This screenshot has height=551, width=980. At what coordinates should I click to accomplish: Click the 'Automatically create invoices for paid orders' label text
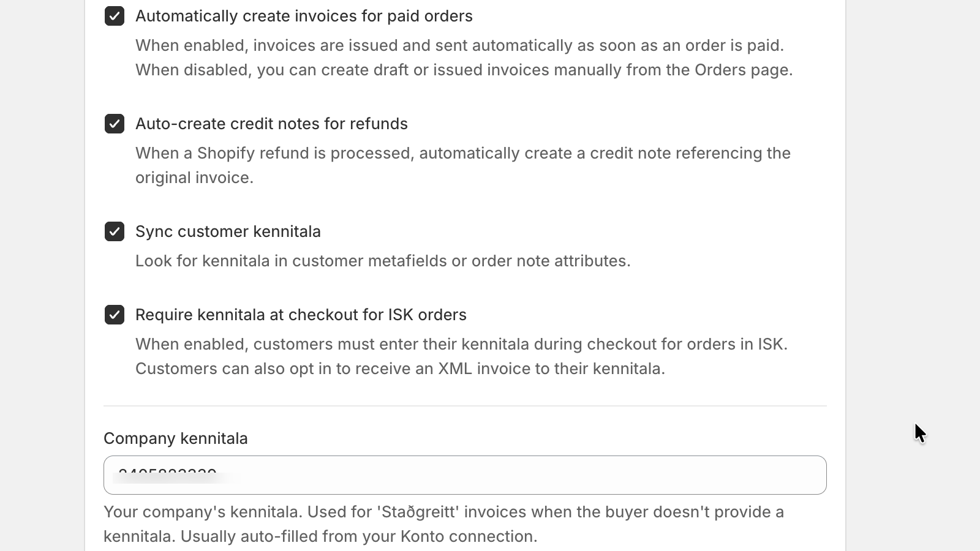(304, 16)
